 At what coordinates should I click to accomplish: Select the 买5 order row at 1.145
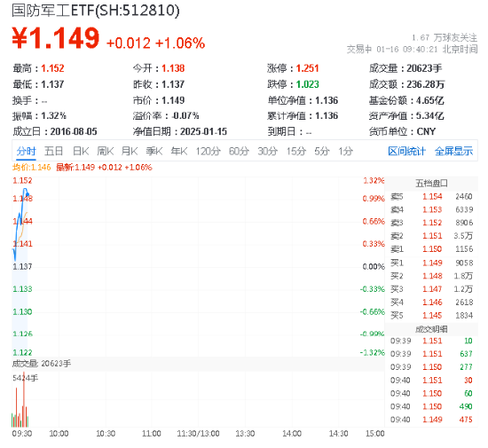click(x=431, y=316)
